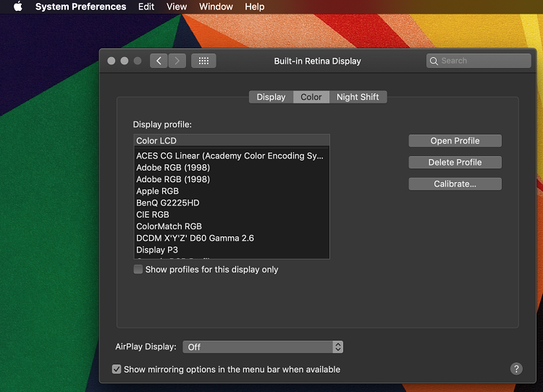
Task: Switch to the Display tab
Action: click(271, 97)
